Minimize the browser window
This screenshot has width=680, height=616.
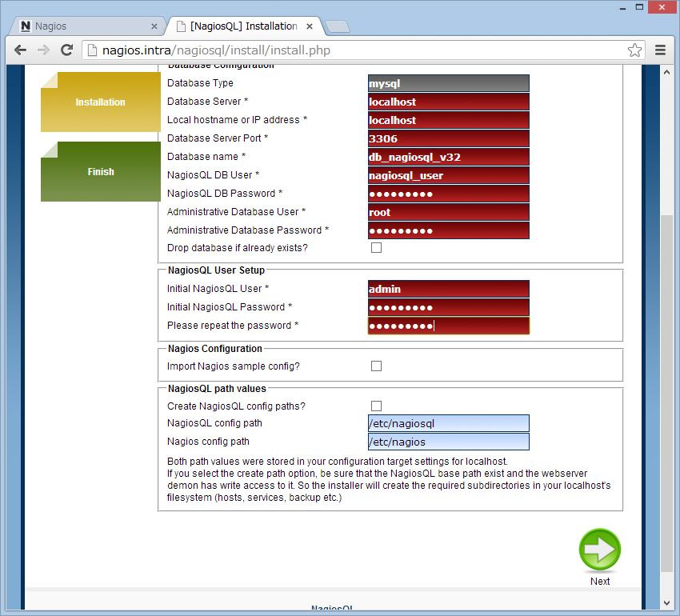[x=623, y=7]
